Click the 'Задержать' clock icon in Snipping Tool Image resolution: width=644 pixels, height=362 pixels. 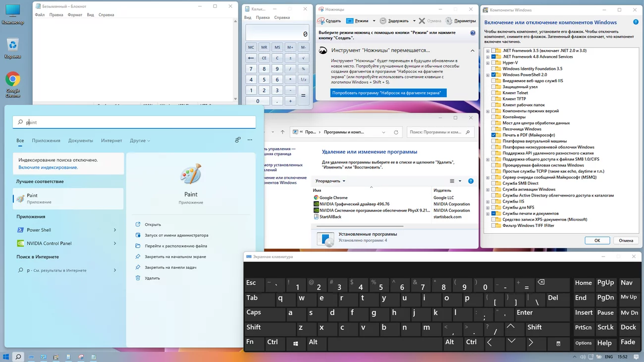(383, 21)
